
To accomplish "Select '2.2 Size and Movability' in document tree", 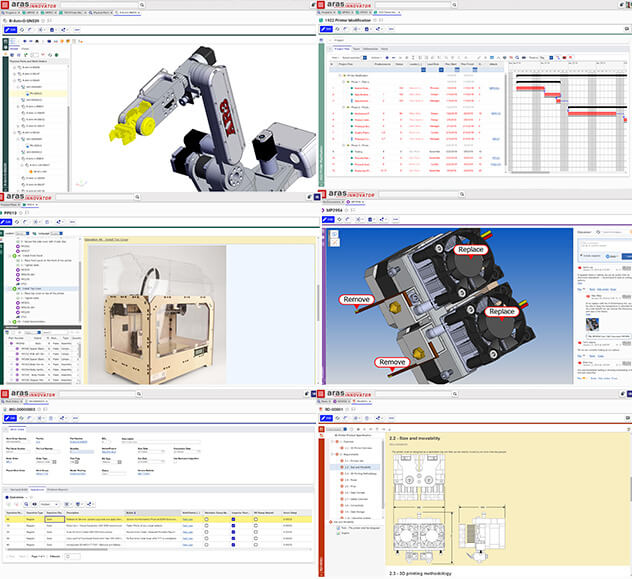I will 361,466.
